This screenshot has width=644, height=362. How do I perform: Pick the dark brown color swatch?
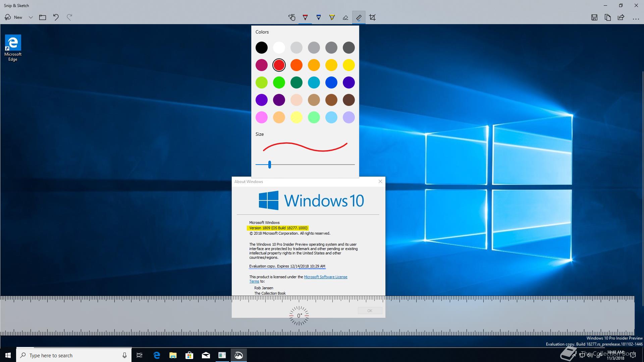349,100
